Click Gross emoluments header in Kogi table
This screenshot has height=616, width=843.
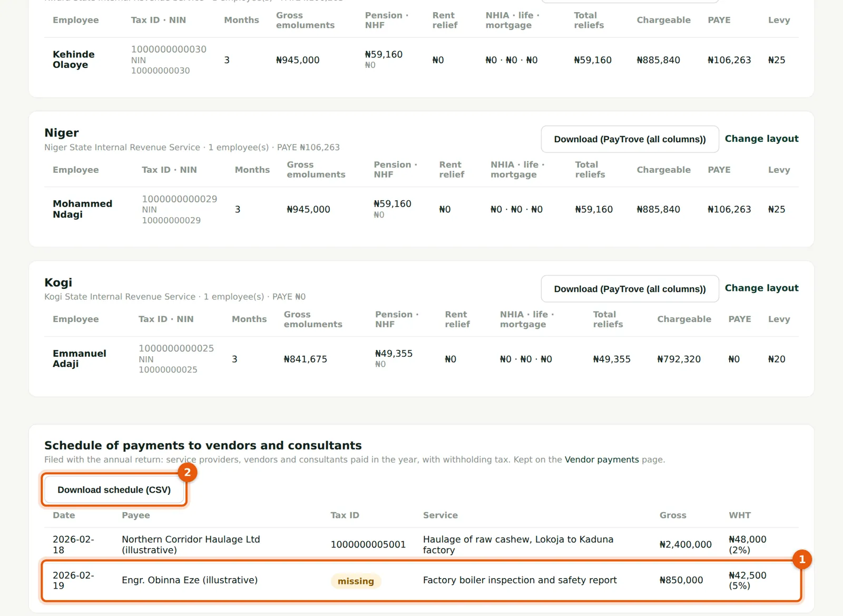(313, 319)
